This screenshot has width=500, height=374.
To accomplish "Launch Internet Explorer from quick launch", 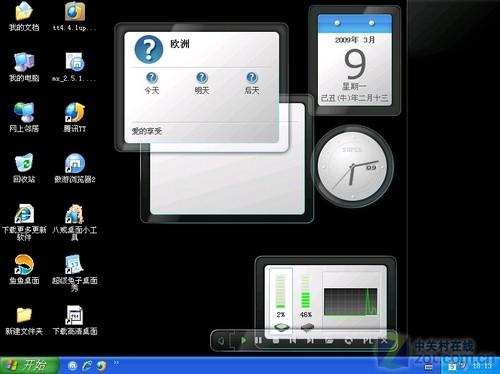I will [87, 366].
